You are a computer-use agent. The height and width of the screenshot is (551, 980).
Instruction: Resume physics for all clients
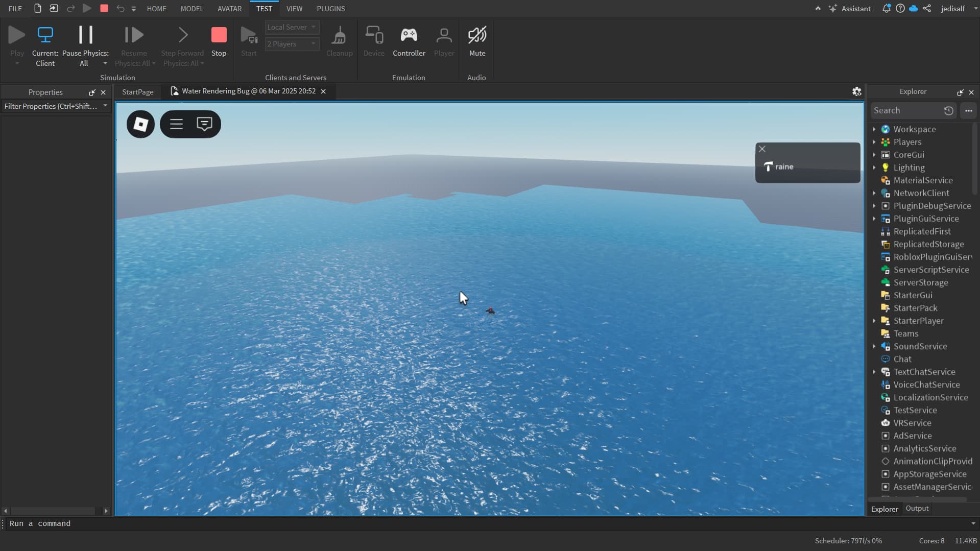click(x=134, y=40)
